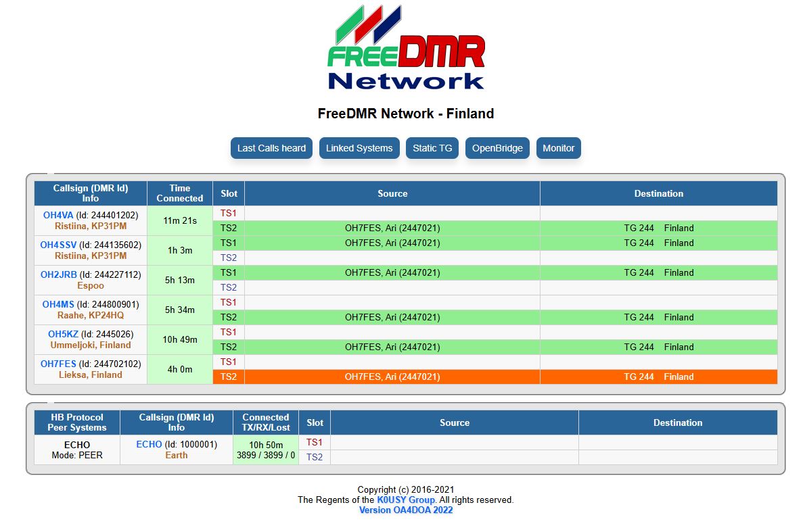This screenshot has height=532, width=803.
Task: Open OH7FES callsign link
Action: 58,364
